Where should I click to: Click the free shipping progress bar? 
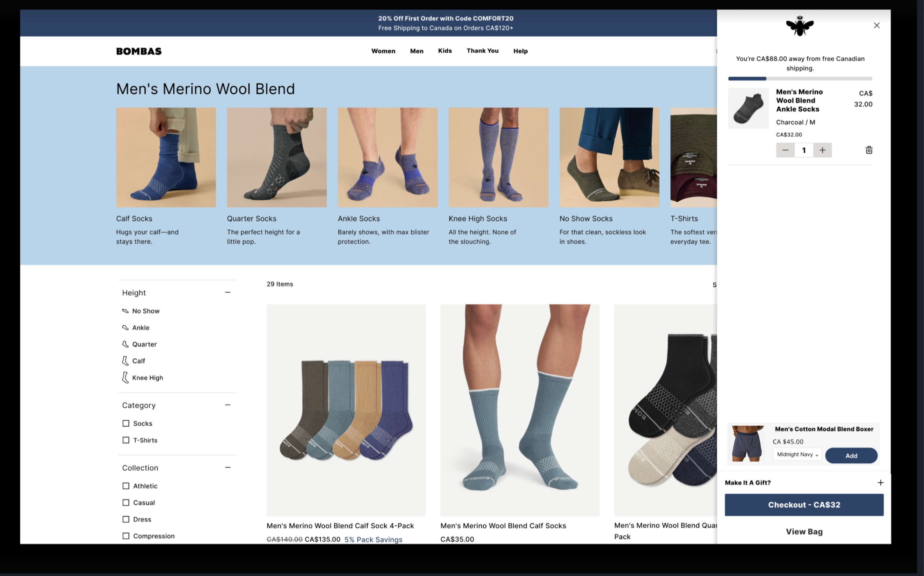800,79
